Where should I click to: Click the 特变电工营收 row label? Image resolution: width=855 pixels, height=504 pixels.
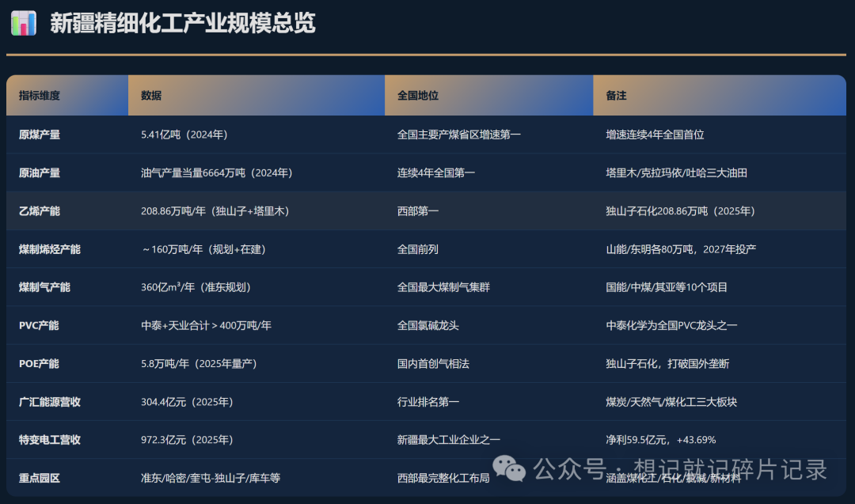pos(50,440)
